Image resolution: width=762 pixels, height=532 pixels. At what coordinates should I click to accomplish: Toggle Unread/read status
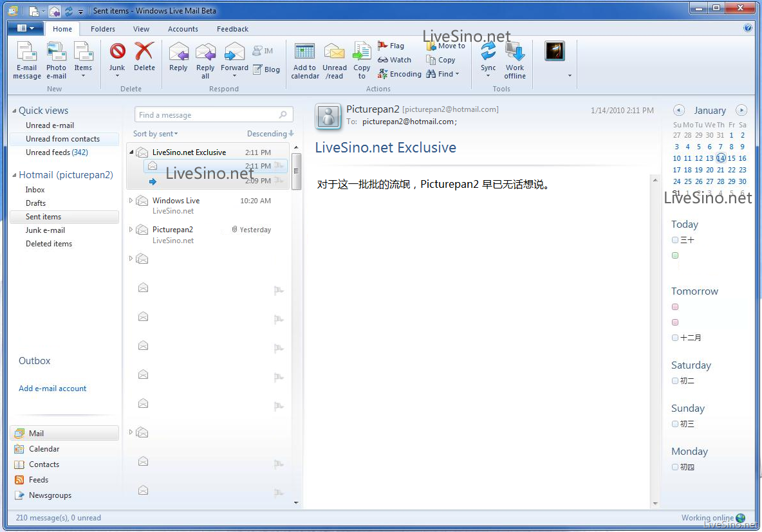(335, 60)
